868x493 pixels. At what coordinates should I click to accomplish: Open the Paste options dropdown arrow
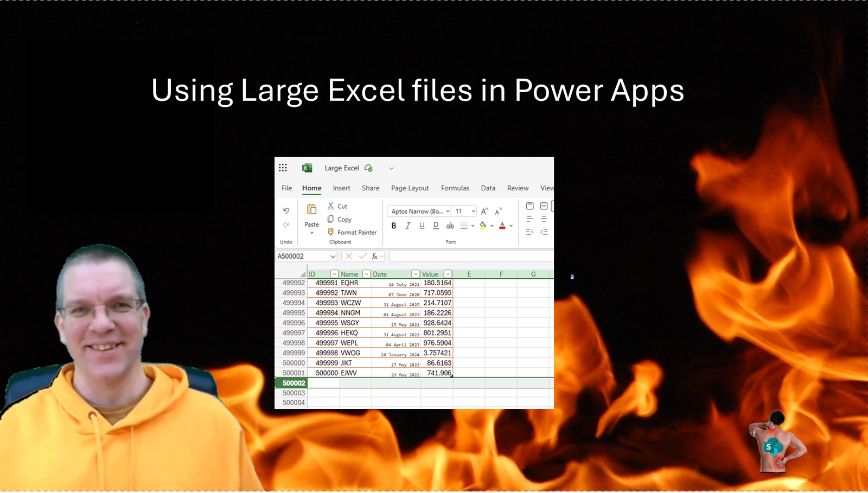point(311,233)
